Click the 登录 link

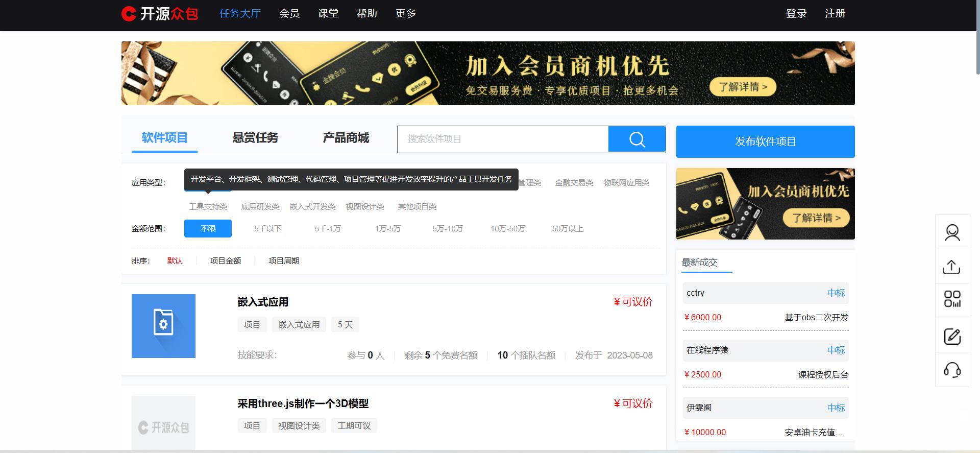tap(796, 14)
